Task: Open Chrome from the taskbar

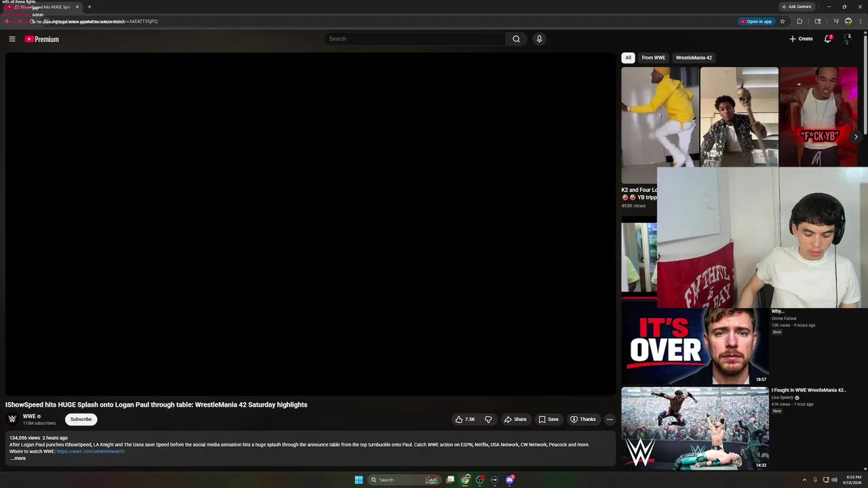Action: pyautogui.click(x=465, y=480)
